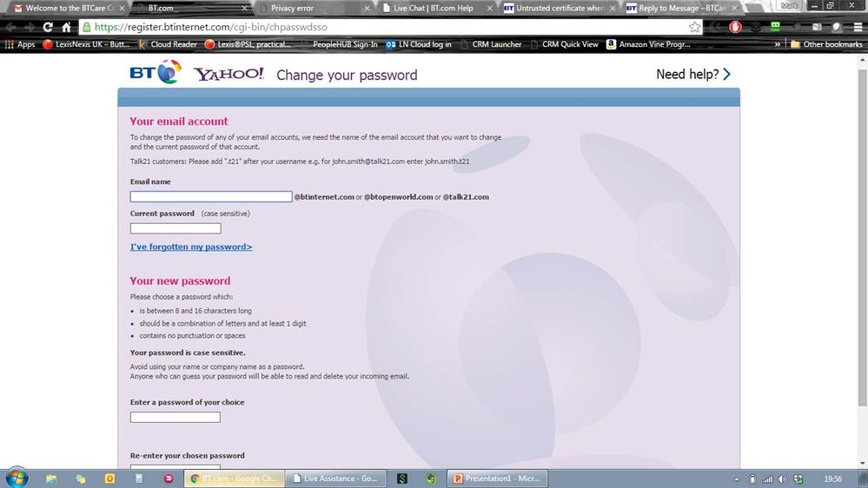Open the Other bookmarks folder

[826, 44]
